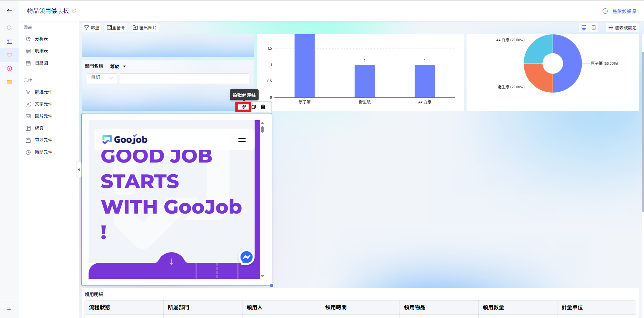
Task: Open the 自訂 dropdown
Action: 102,78
